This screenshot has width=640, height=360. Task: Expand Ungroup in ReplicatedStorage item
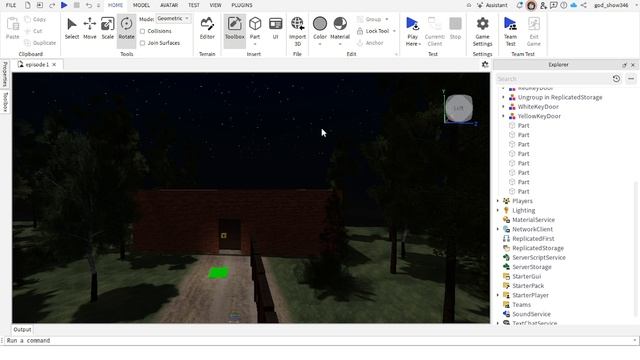click(503, 97)
